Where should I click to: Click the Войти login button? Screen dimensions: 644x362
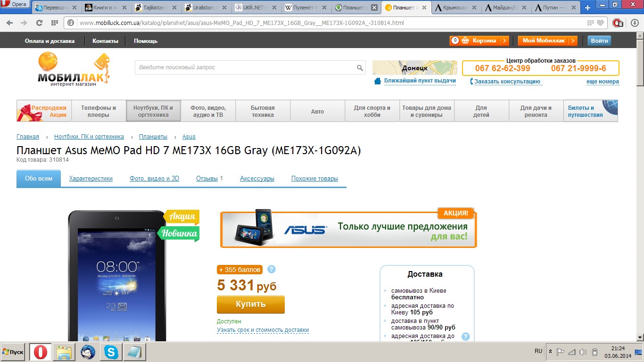click(599, 41)
